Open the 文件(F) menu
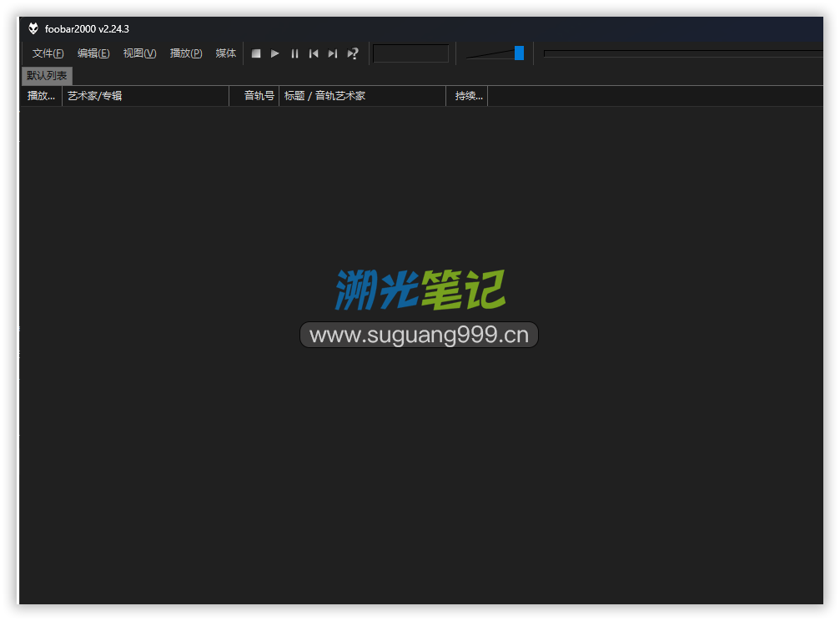Viewport: 840px width, 621px height. [48, 53]
